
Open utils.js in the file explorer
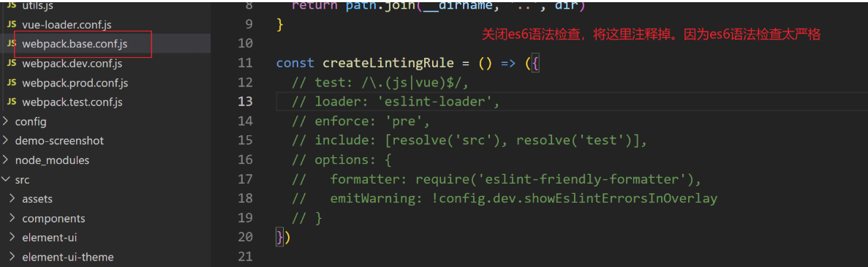pos(37,5)
